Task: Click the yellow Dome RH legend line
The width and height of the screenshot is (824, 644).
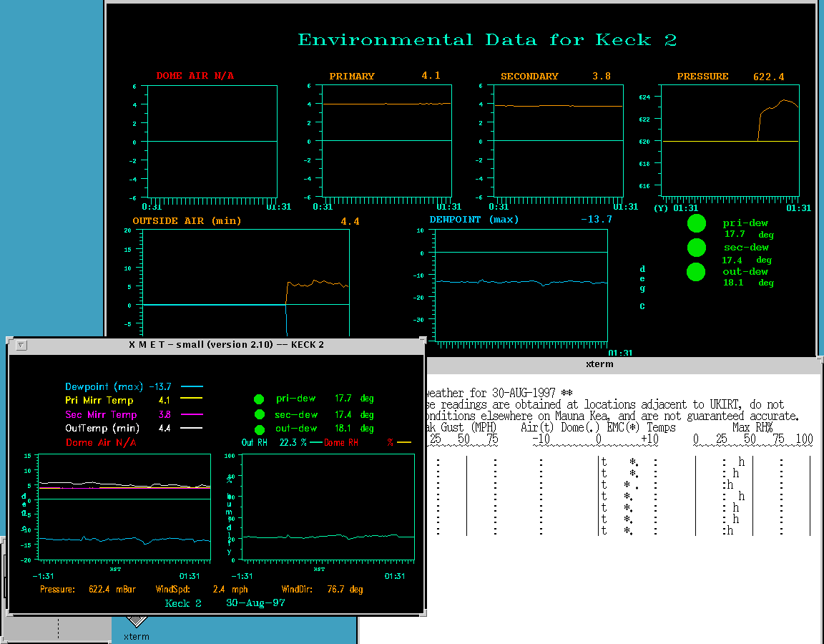Action: [x=404, y=443]
